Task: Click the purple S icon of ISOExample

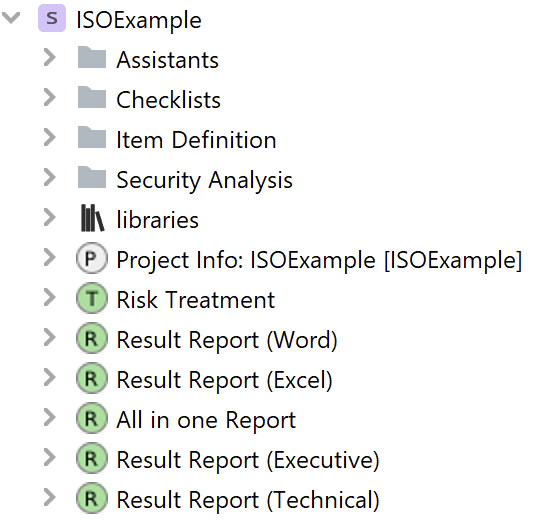Action: [x=52, y=18]
